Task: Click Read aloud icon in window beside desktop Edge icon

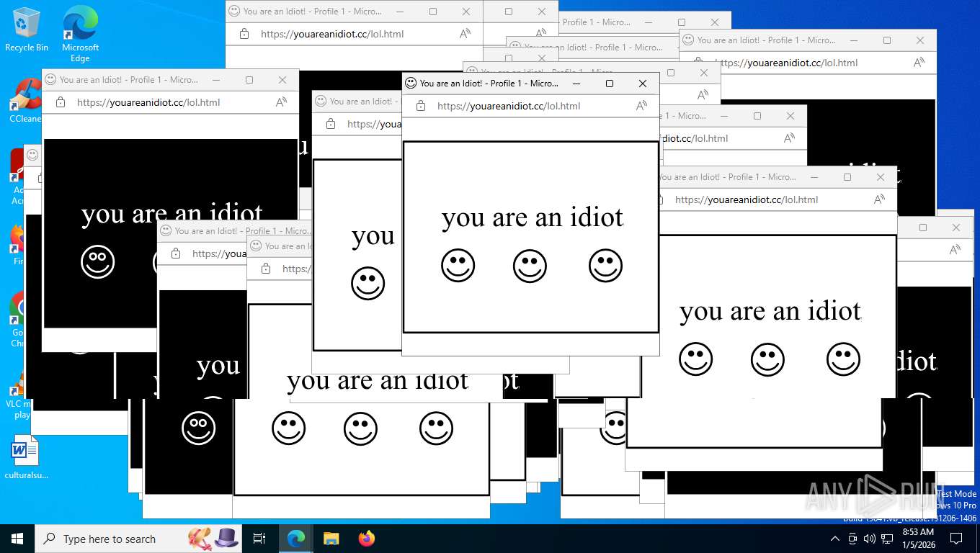Action: (465, 34)
